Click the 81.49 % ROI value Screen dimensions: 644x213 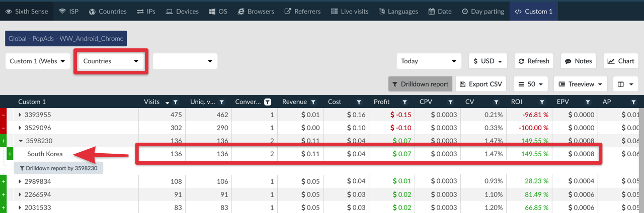pyautogui.click(x=535, y=194)
